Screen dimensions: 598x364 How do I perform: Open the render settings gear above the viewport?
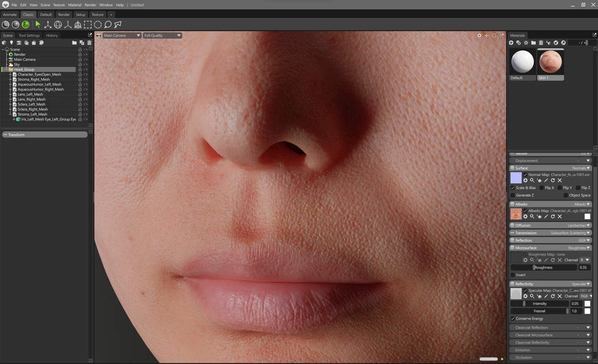[x=479, y=35]
